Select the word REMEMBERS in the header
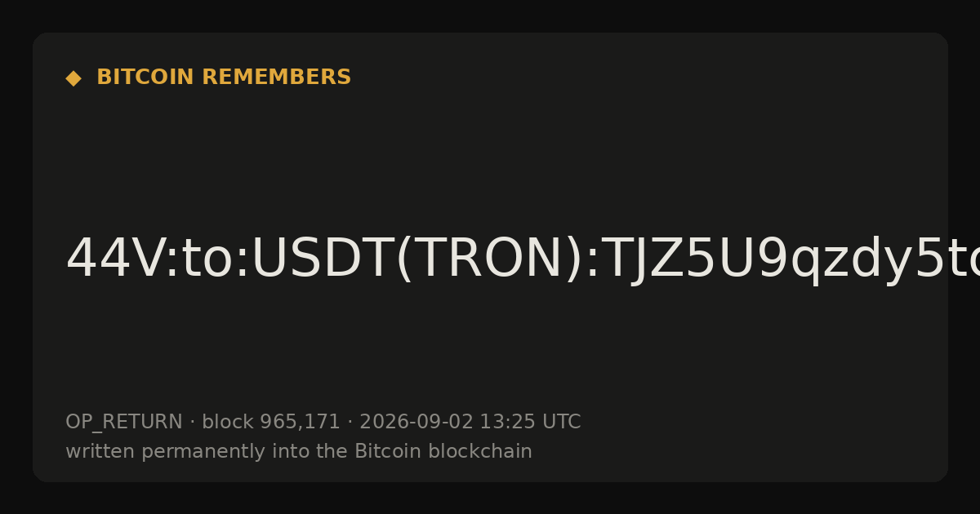The image size is (980, 514). 277,78
